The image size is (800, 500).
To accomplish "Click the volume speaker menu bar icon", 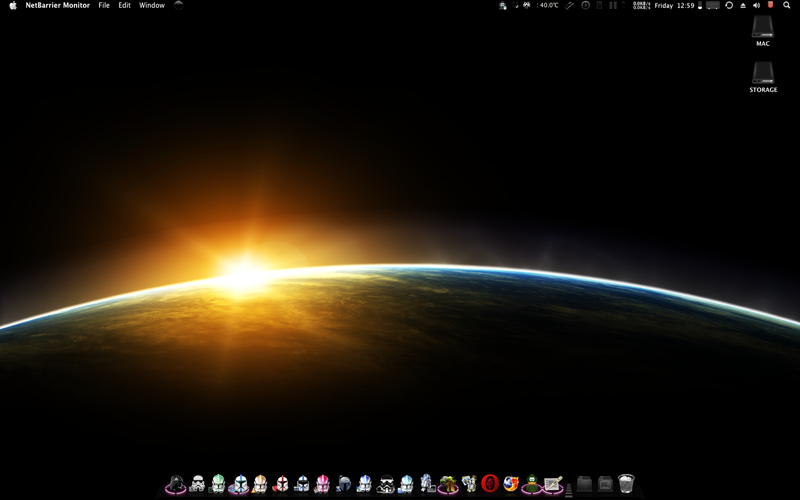I will 756,5.
